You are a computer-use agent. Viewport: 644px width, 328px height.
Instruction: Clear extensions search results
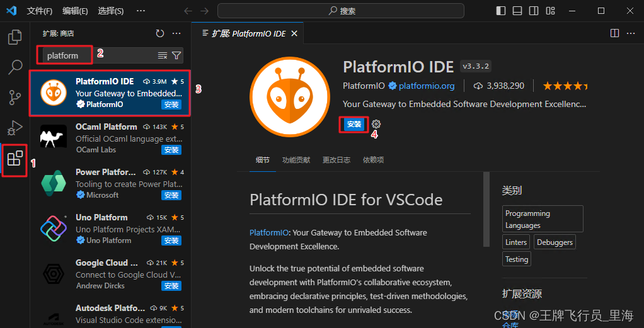tap(162, 55)
